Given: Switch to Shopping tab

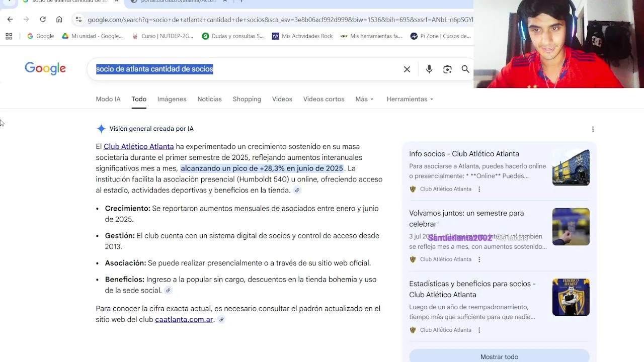Looking at the screenshot, I should click(x=247, y=99).
